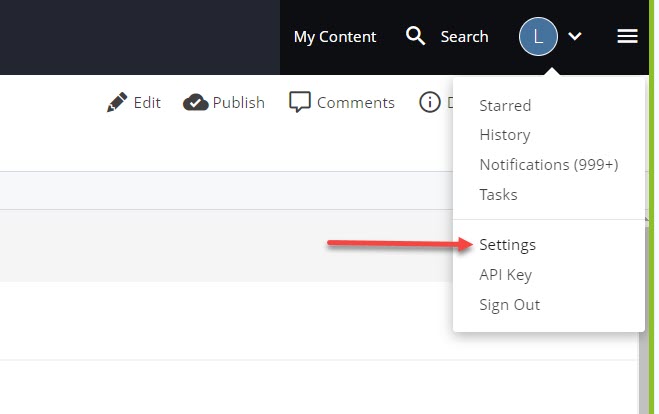This screenshot has height=414, width=659.
Task: Open the hamburger menu icon
Action: tap(627, 36)
